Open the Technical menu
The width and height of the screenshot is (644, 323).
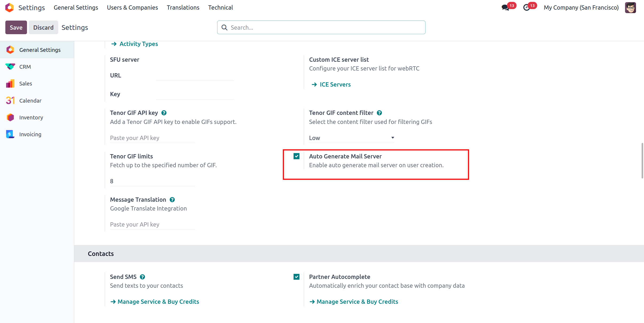pyautogui.click(x=220, y=7)
